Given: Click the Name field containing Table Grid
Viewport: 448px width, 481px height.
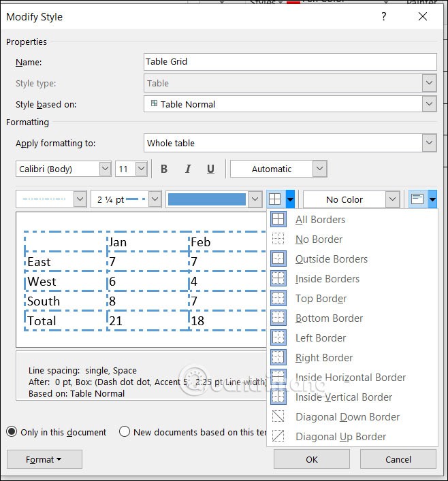Looking at the screenshot, I should pyautogui.click(x=290, y=61).
